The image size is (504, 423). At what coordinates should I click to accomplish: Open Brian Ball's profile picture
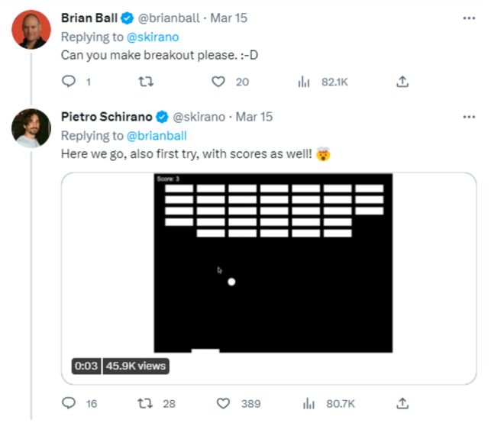coord(31,30)
